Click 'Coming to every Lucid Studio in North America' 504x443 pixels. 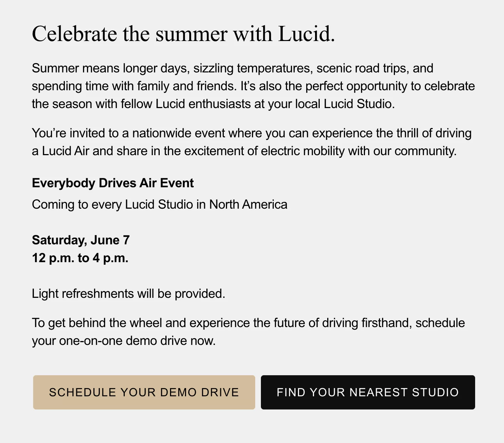160,204
